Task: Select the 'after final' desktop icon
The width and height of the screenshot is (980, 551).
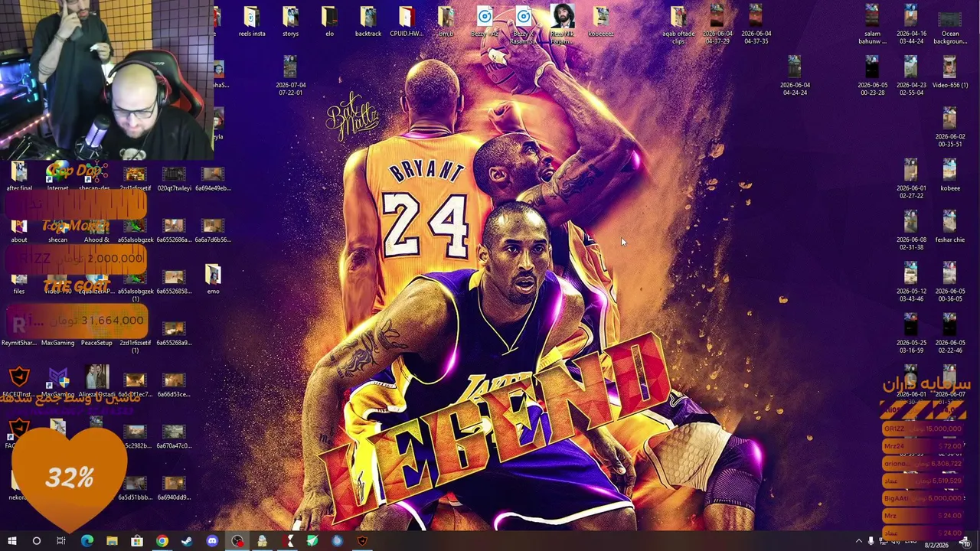Action: coord(19,176)
